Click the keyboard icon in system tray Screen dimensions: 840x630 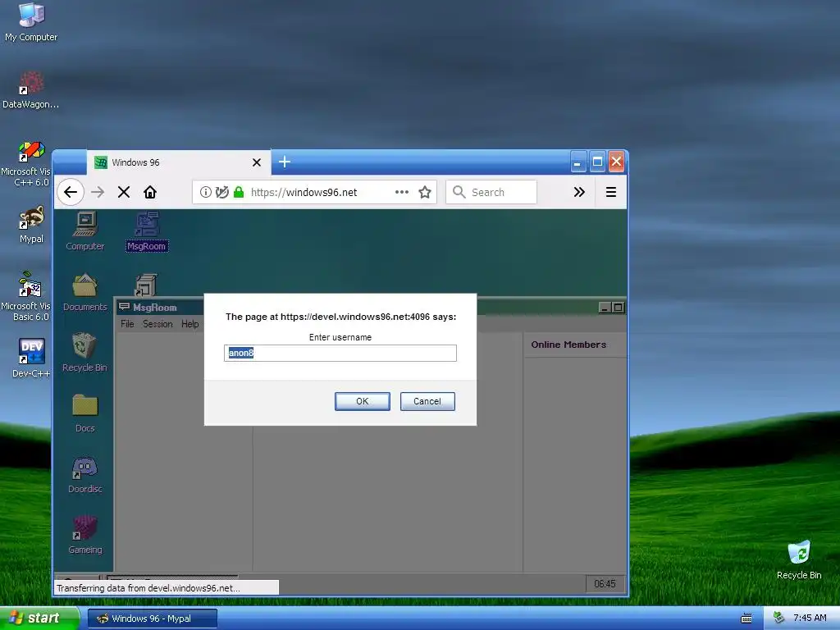[x=746, y=619]
